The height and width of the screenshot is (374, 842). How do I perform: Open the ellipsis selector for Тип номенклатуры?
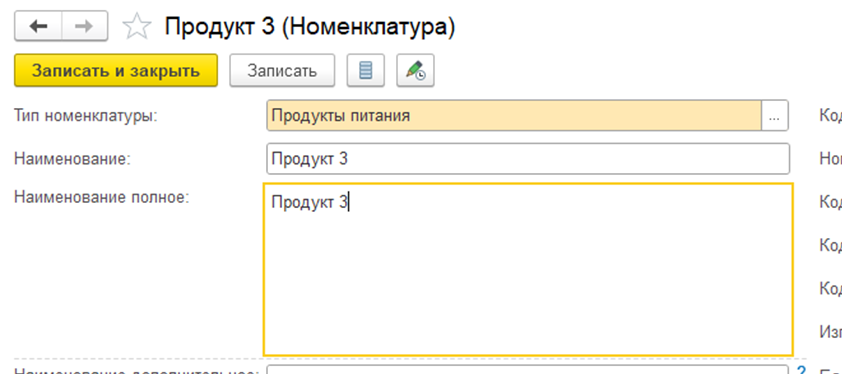pos(774,115)
